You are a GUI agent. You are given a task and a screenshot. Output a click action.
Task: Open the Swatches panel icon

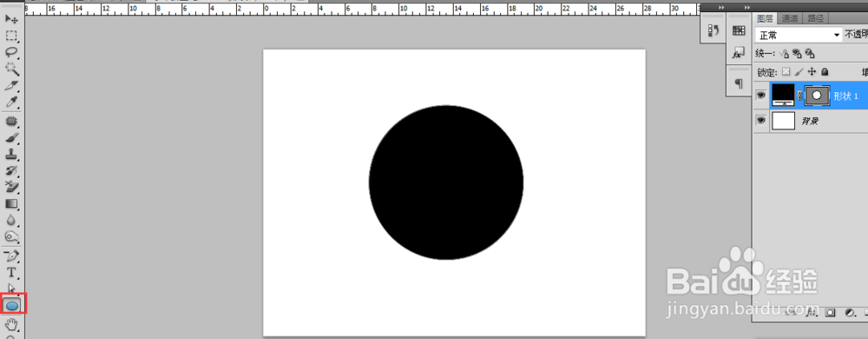(739, 30)
